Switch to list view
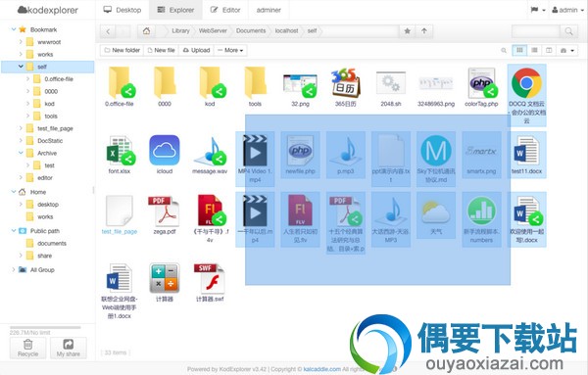This screenshot has width=588, height=375. click(534, 50)
